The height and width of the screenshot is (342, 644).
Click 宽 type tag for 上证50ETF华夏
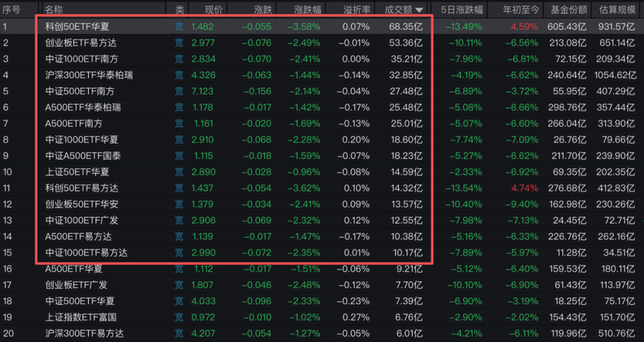pyautogui.click(x=179, y=172)
